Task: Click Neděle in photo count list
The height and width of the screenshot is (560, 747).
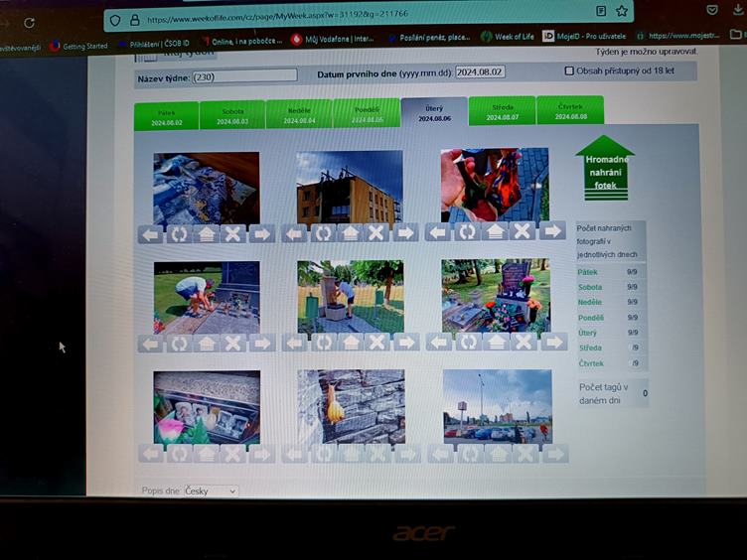Action: pyautogui.click(x=590, y=303)
